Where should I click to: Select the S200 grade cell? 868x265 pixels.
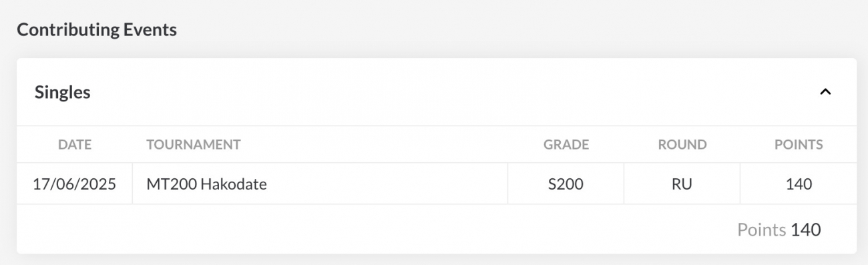tap(566, 184)
